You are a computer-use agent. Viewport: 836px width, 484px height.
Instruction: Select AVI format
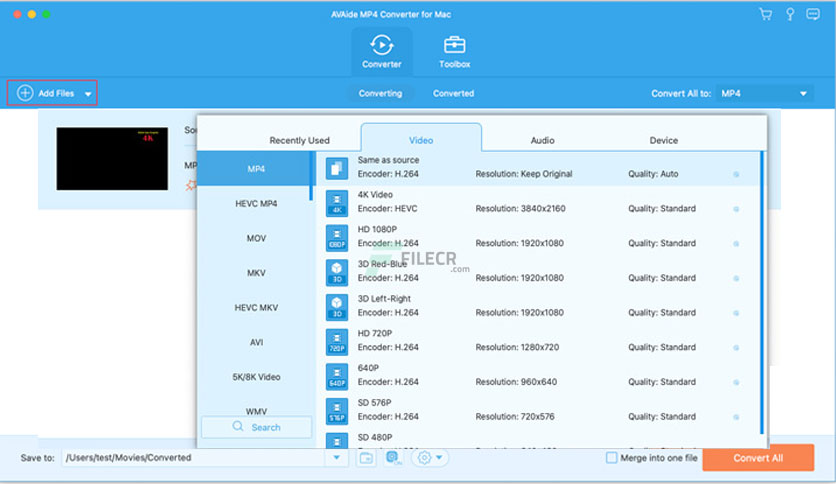tap(256, 342)
